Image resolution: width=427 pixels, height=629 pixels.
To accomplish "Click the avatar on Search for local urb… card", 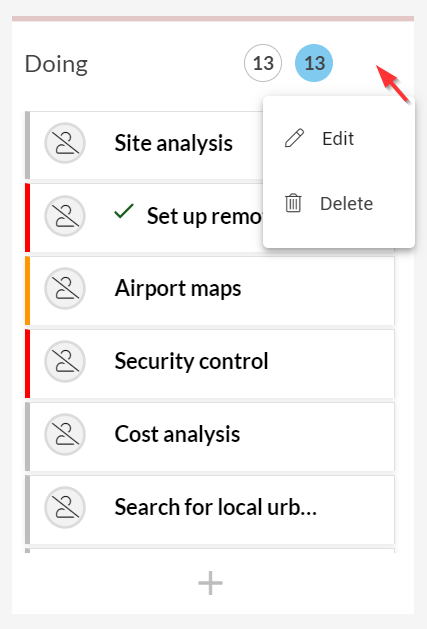I will (65, 507).
